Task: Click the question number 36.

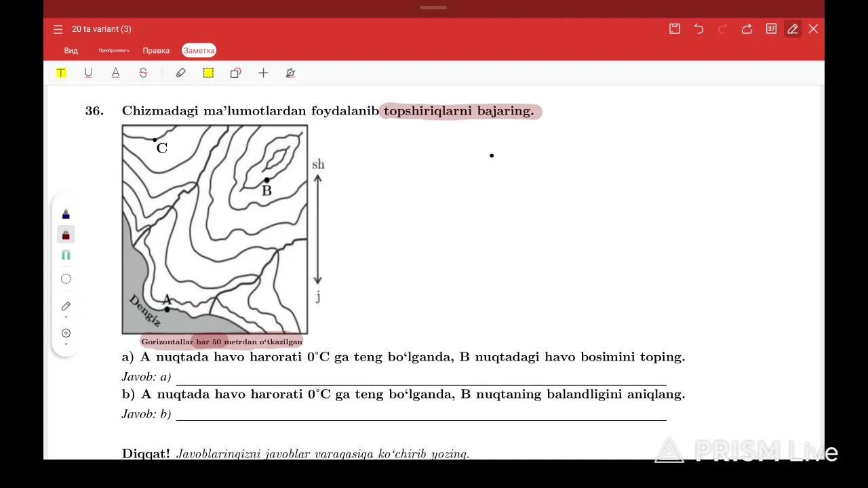Action: click(x=94, y=110)
